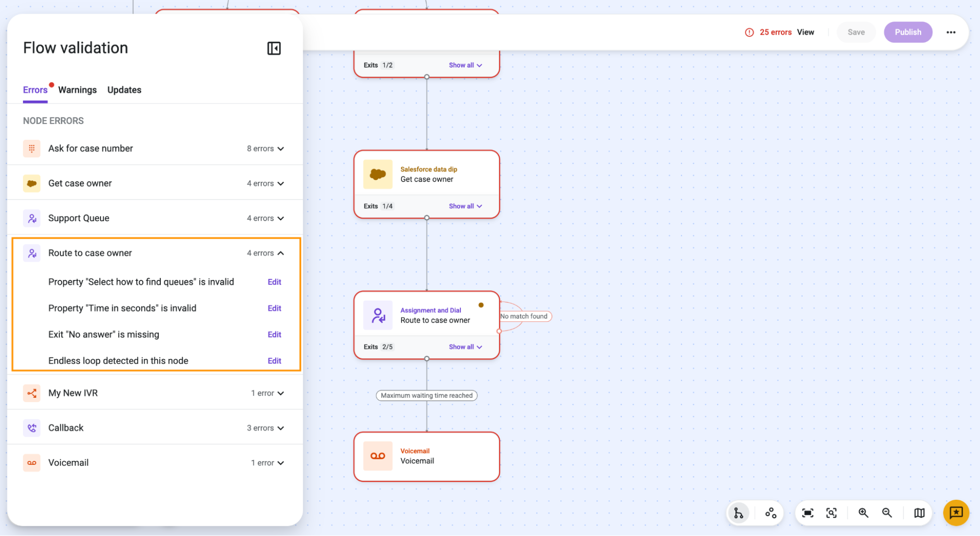Click the My New IVR branch icon
The height and width of the screenshot is (536, 980).
[32, 393]
